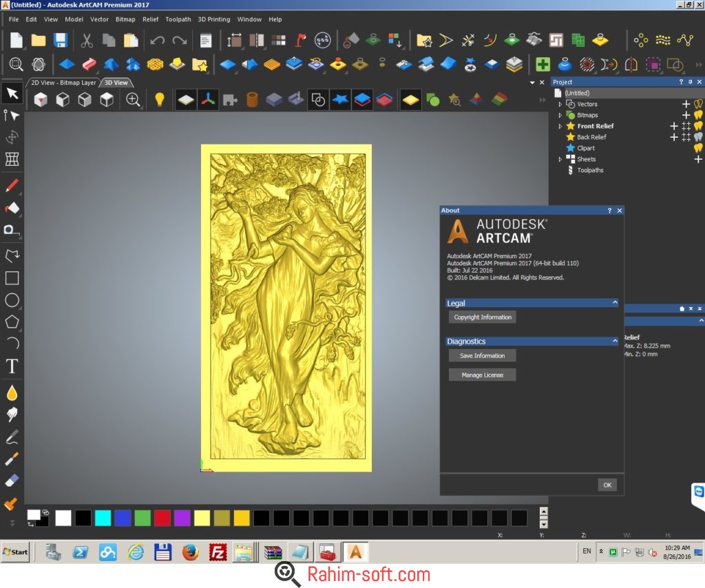This screenshot has height=588, width=705.
Task: Click the Cut scissors icon
Action: pos(87,40)
